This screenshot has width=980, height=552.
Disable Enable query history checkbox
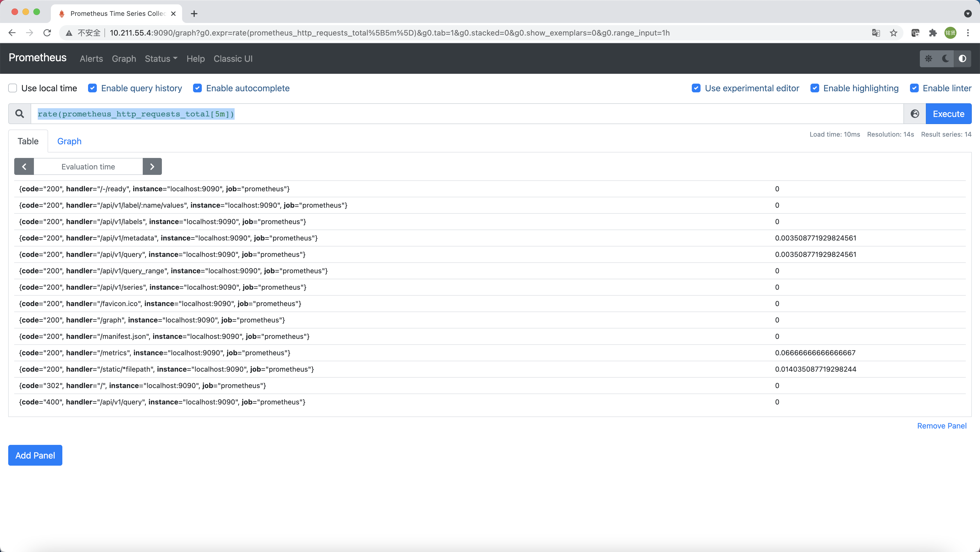pyautogui.click(x=92, y=88)
